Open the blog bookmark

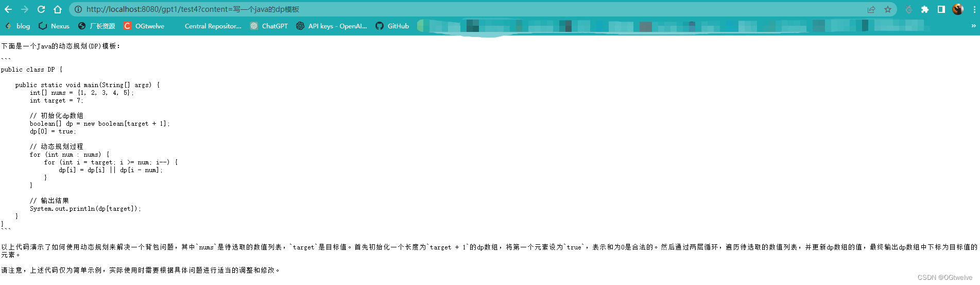tap(18, 26)
